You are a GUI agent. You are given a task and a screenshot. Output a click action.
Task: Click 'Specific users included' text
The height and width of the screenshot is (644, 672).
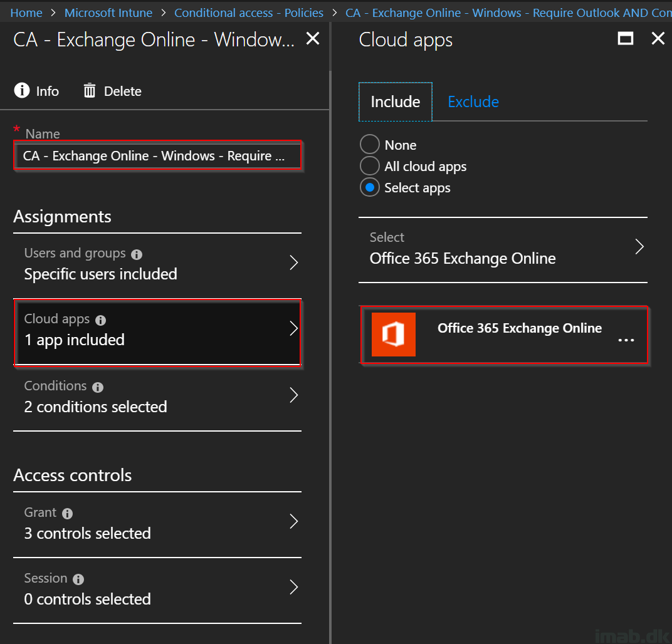click(x=101, y=274)
